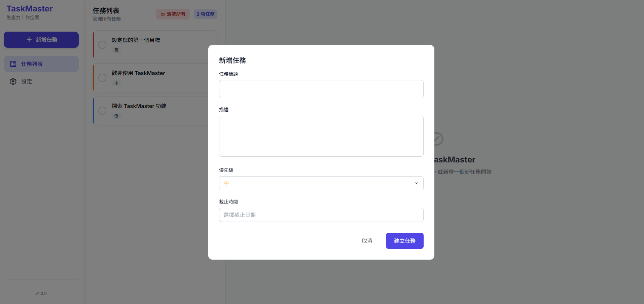644x304 pixels.
Task: Click the 建立任務 button
Action: pyautogui.click(x=404, y=241)
